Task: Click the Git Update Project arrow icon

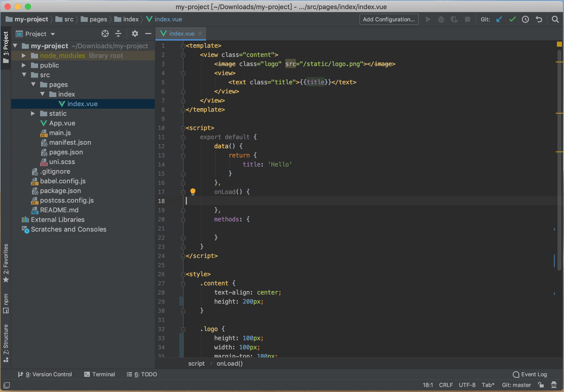Action: (x=499, y=19)
